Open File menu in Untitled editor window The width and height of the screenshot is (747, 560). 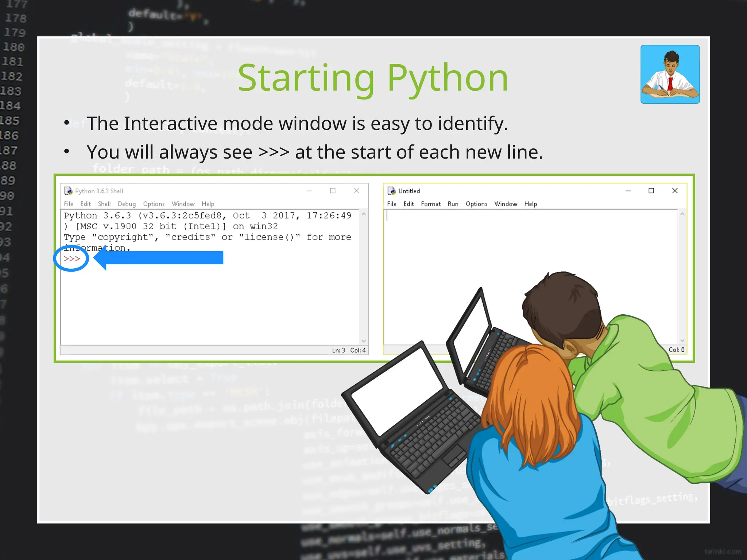coord(391,204)
